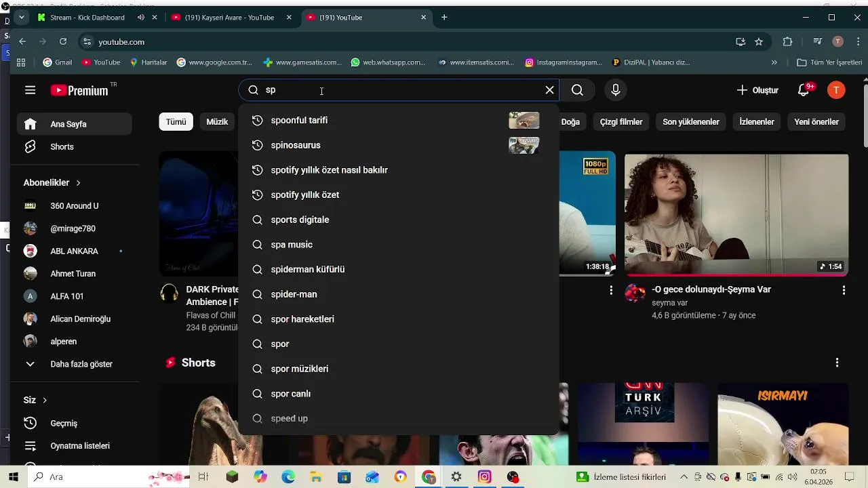868x488 pixels.
Task: Select suggestion 'sports digitale'
Action: click(x=398, y=220)
